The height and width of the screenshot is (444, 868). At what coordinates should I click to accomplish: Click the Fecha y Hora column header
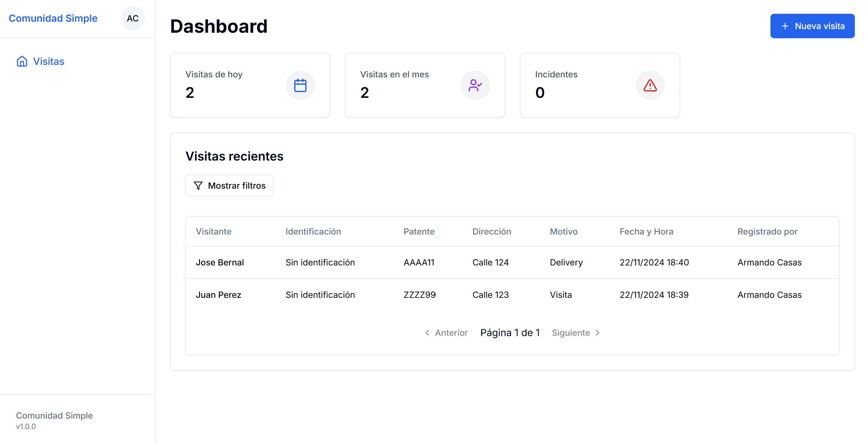coord(646,231)
